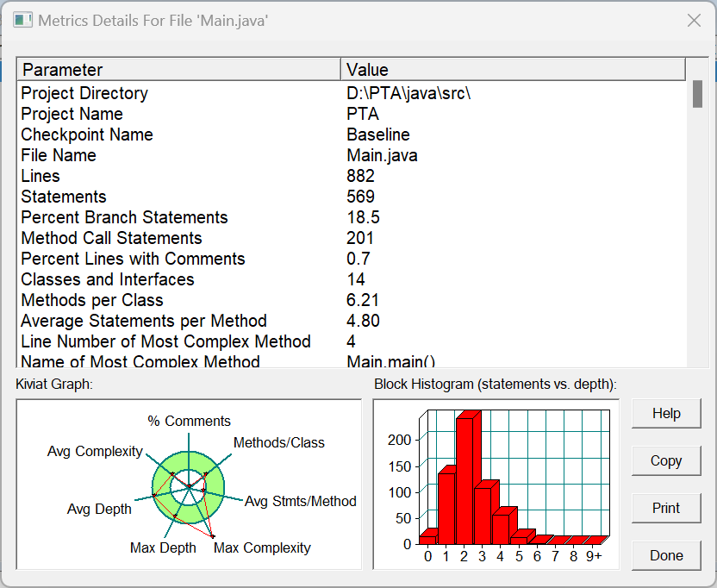
Task: Click the 'Block Histogram (statements vs. depth):' label
Action: pos(496,384)
